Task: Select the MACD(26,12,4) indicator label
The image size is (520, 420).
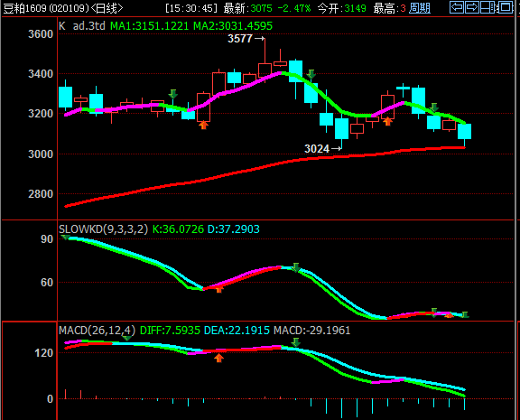Action: 97,331
